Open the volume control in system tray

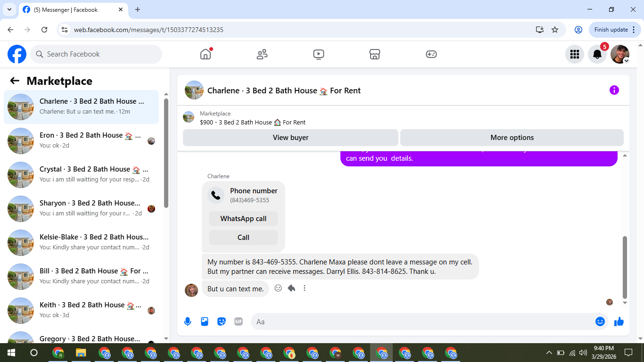583,353
